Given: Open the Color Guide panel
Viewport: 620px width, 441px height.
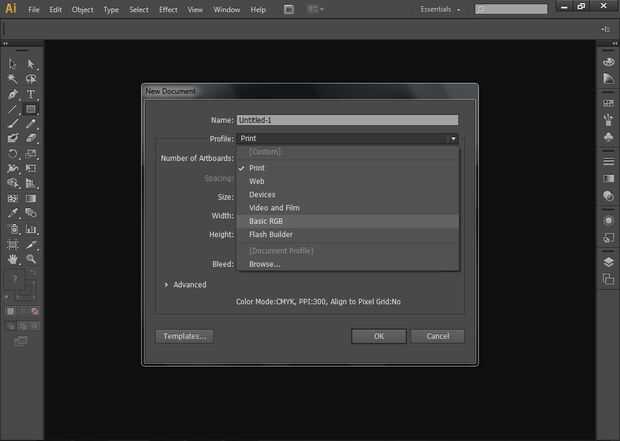Looking at the screenshot, I should (609, 79).
